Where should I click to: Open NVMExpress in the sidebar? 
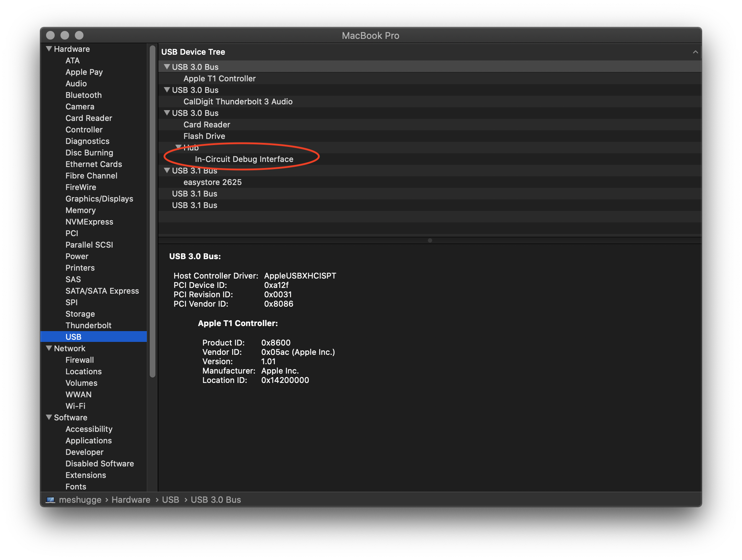tap(89, 222)
